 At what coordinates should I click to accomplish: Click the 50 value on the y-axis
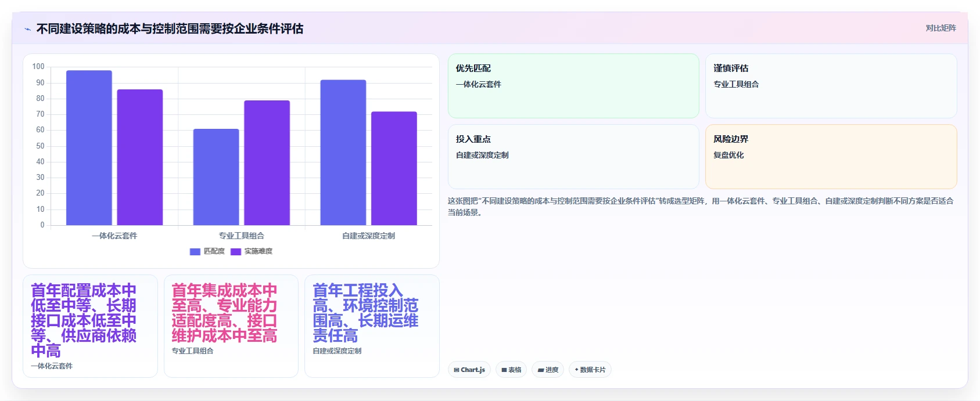(40, 146)
